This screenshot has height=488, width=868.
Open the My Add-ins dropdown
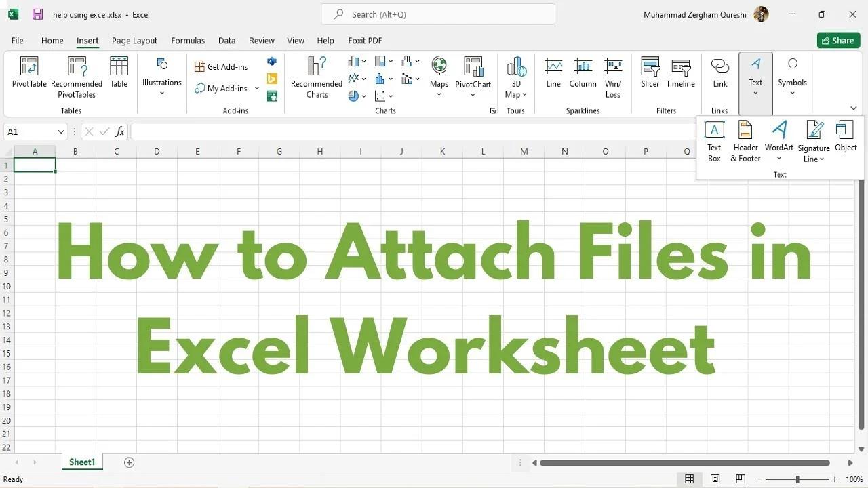(256, 88)
